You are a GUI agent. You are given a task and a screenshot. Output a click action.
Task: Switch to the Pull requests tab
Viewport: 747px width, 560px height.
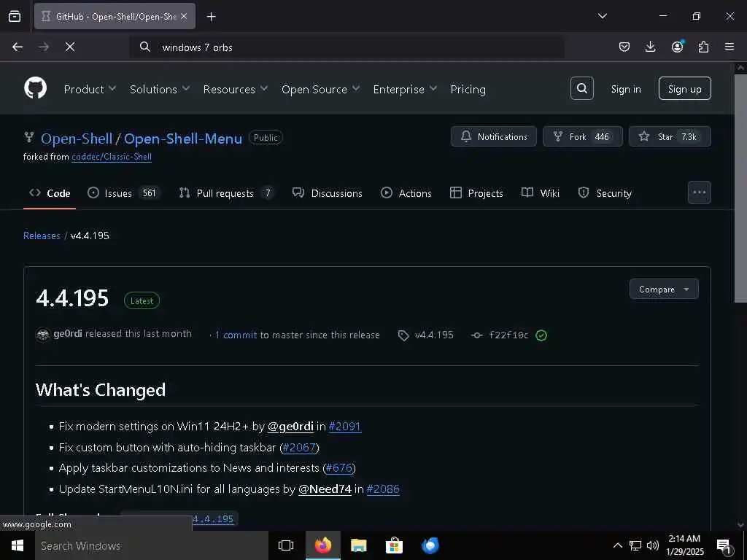(x=226, y=192)
